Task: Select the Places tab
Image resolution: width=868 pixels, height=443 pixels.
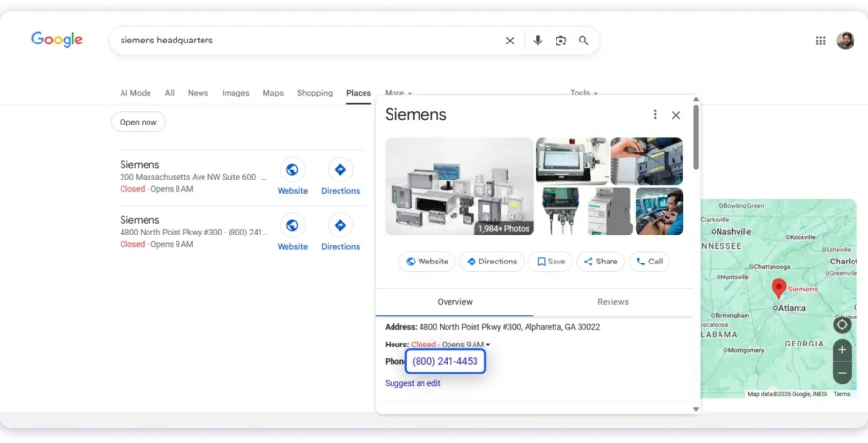Action: 359,93
